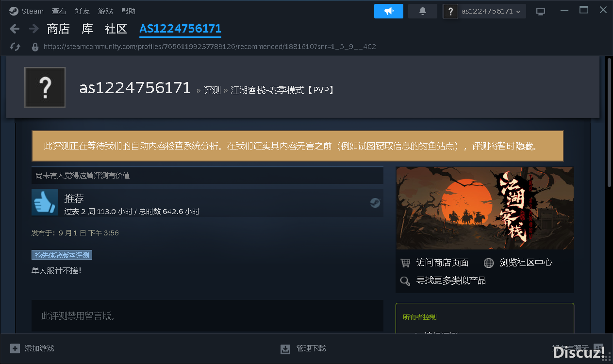Image resolution: width=613 pixels, height=364 pixels.
Task: Click the 发布于 9月1日 date text
Action: [75, 233]
